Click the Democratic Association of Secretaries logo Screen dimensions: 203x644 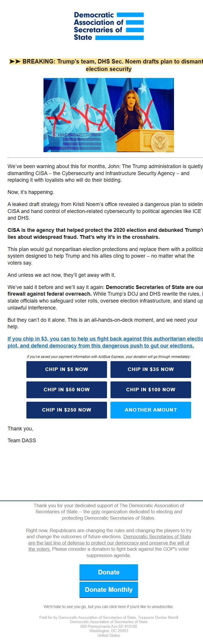[x=108, y=26]
